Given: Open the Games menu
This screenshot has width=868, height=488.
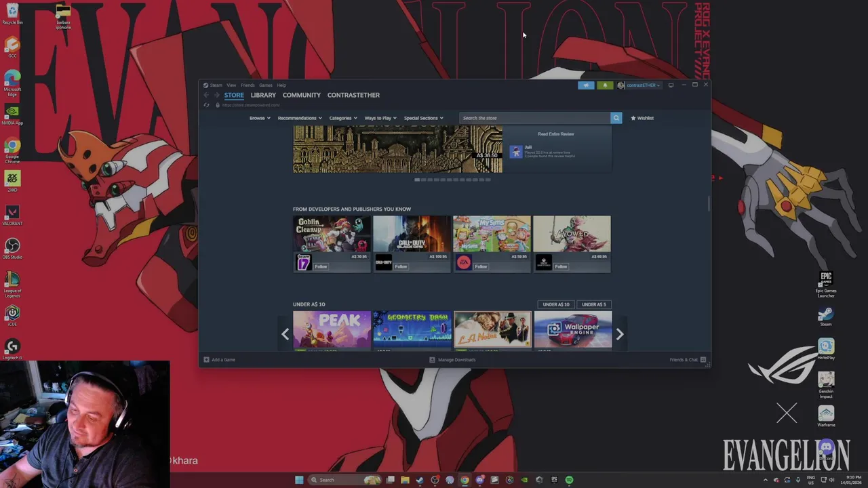Looking at the screenshot, I should (266, 85).
